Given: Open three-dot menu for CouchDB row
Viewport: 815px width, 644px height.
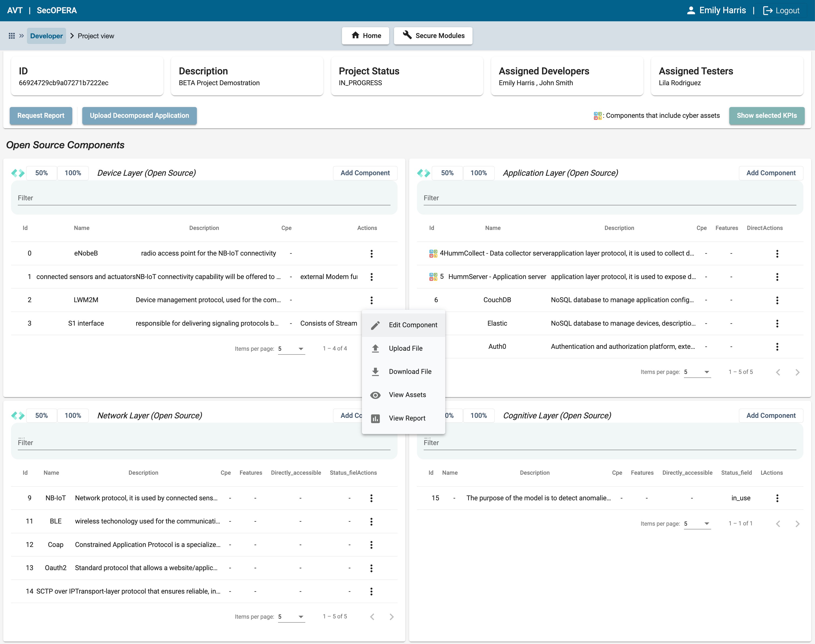Looking at the screenshot, I should pos(777,300).
